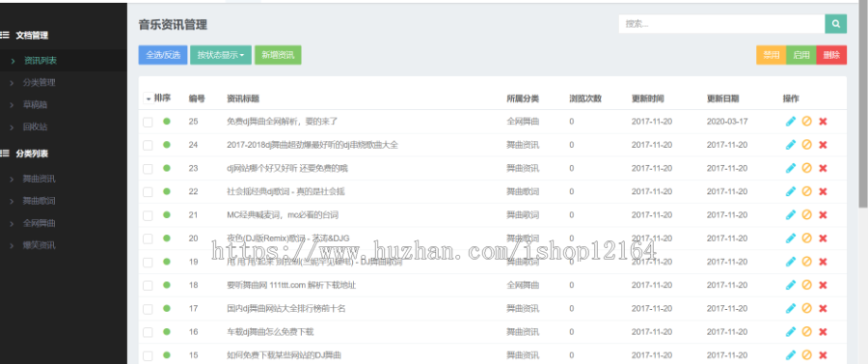Tick the checkbox for article 16
The height and width of the screenshot is (364, 868).
[148, 332]
